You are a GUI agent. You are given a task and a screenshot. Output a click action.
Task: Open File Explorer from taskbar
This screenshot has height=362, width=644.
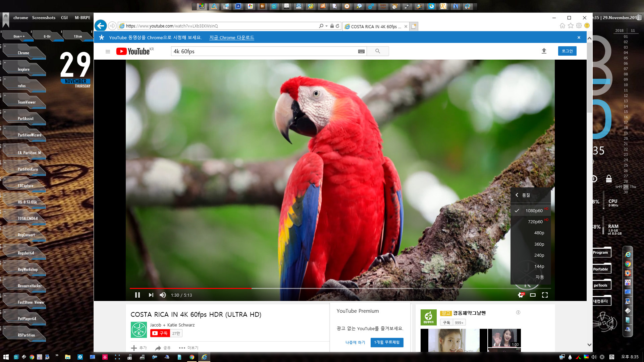tap(67, 357)
